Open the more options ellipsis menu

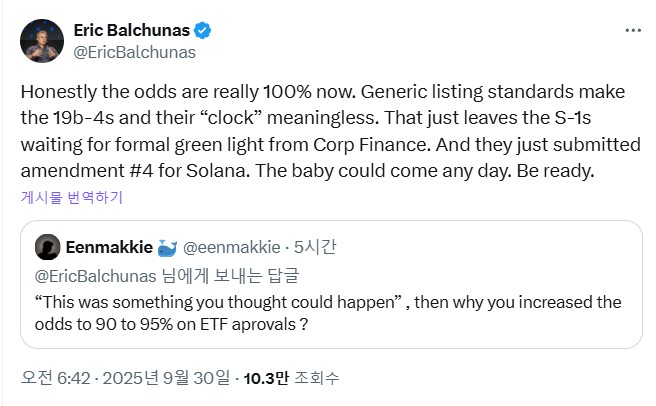[632, 31]
